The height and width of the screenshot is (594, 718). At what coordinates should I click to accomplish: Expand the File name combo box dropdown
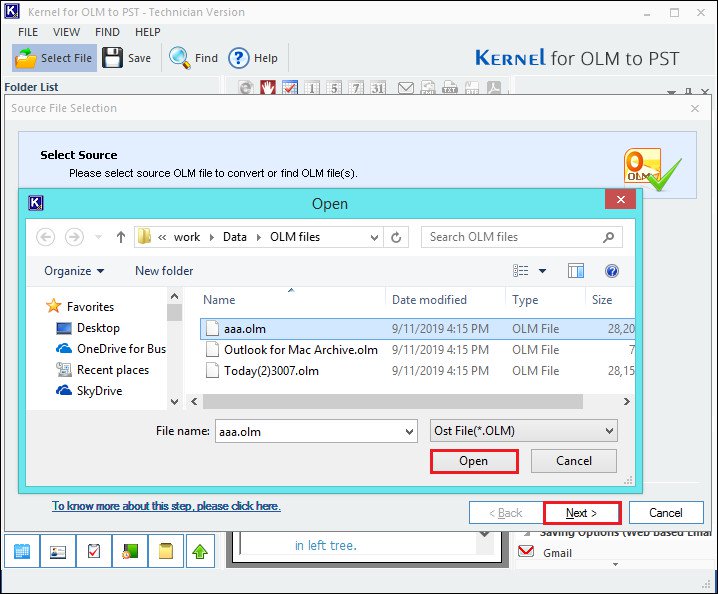(409, 431)
